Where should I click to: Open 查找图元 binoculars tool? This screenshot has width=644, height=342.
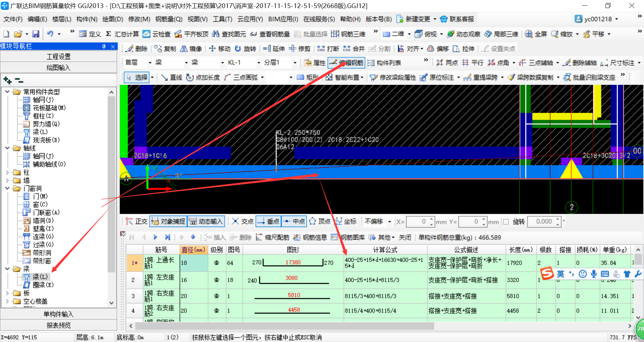click(229, 34)
